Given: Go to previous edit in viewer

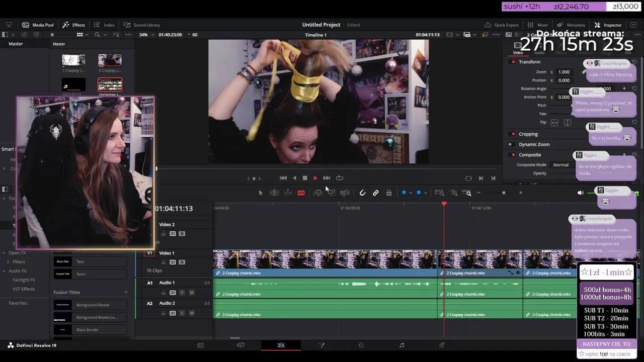Looking at the screenshot, I should point(493,178).
